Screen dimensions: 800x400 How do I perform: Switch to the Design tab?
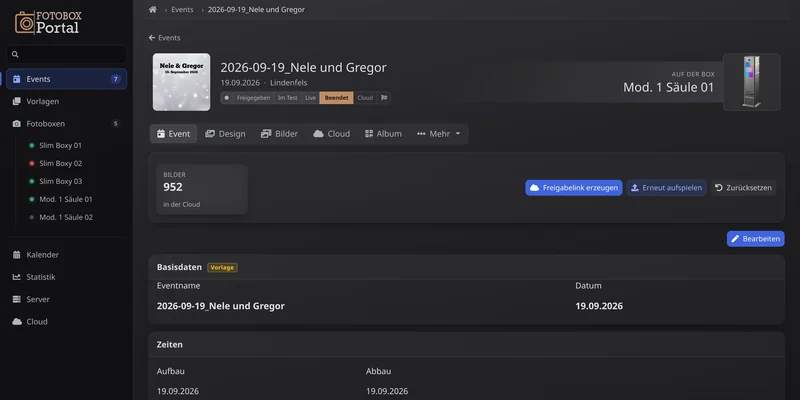coord(225,134)
